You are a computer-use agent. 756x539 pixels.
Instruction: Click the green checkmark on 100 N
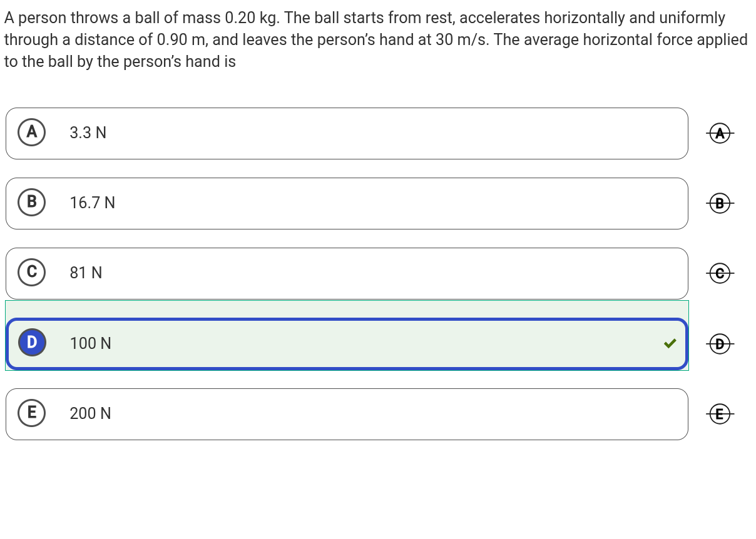[x=670, y=343]
